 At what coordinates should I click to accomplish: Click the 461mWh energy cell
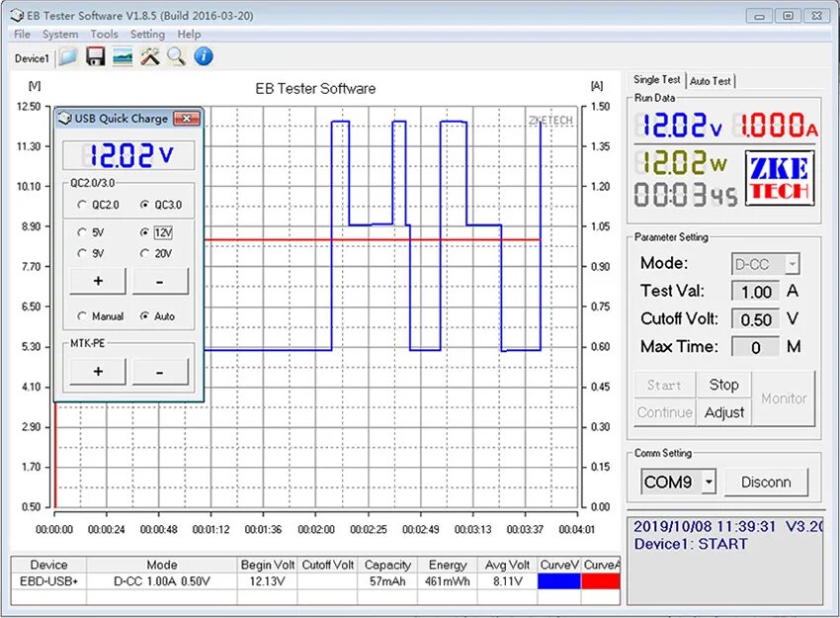[448, 581]
